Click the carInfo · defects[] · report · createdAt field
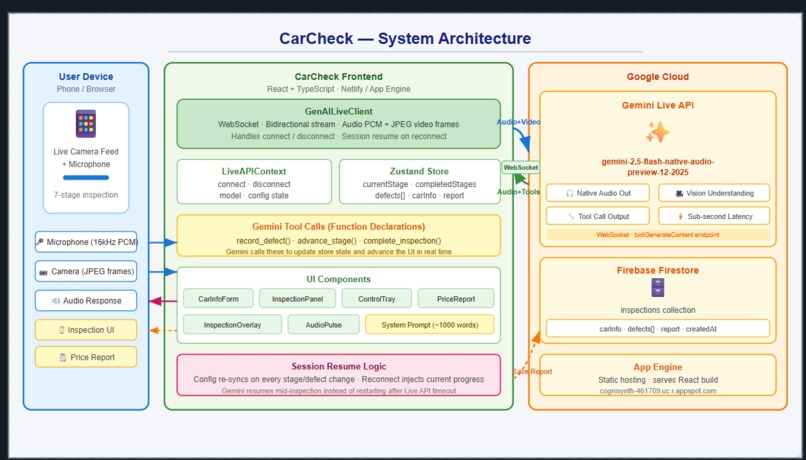 [x=657, y=329]
